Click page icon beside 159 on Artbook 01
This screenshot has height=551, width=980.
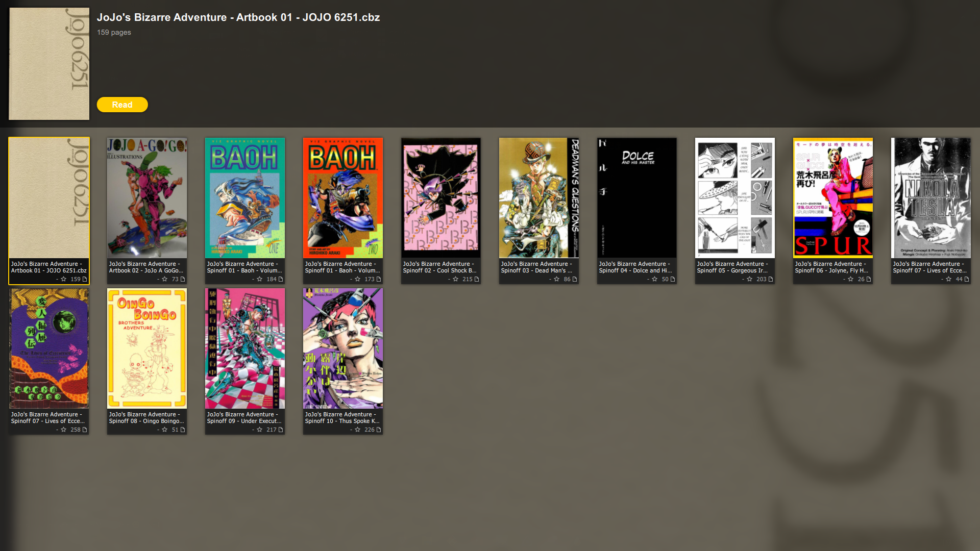[x=85, y=279]
